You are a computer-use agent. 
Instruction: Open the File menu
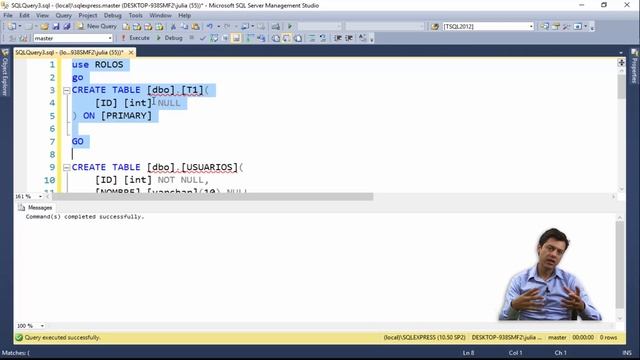tap(8, 16)
